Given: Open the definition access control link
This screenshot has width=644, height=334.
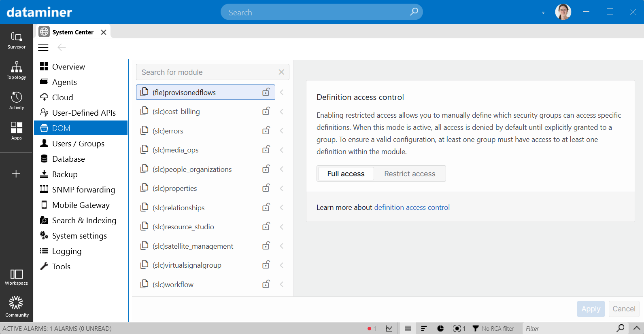Looking at the screenshot, I should coord(412,207).
